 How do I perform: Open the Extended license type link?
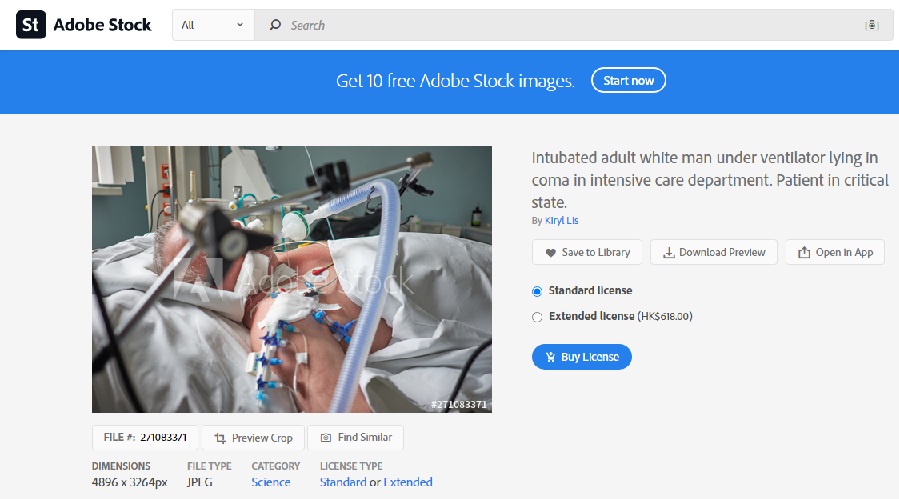(408, 482)
